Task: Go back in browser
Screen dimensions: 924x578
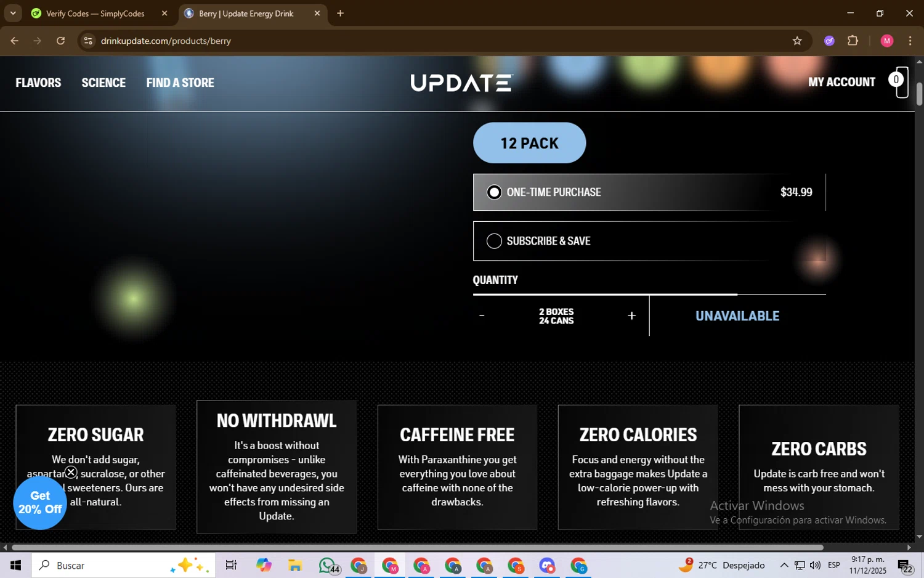Action: click(x=14, y=41)
